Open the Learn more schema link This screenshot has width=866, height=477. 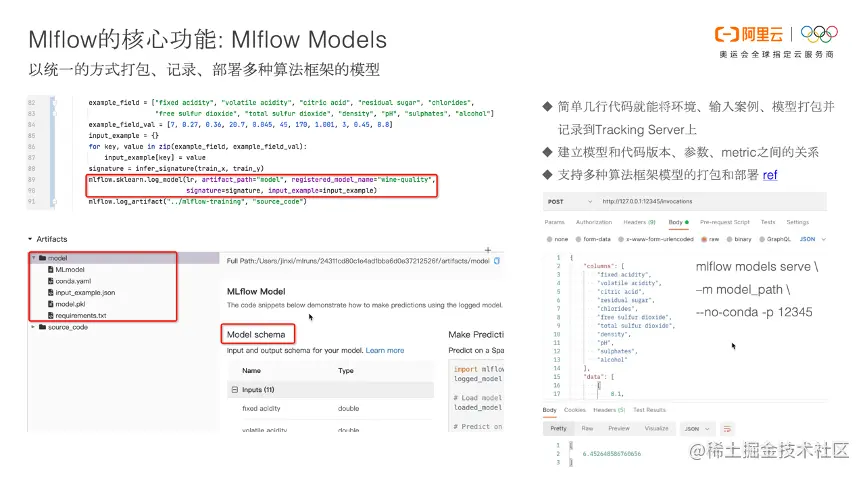pos(385,351)
